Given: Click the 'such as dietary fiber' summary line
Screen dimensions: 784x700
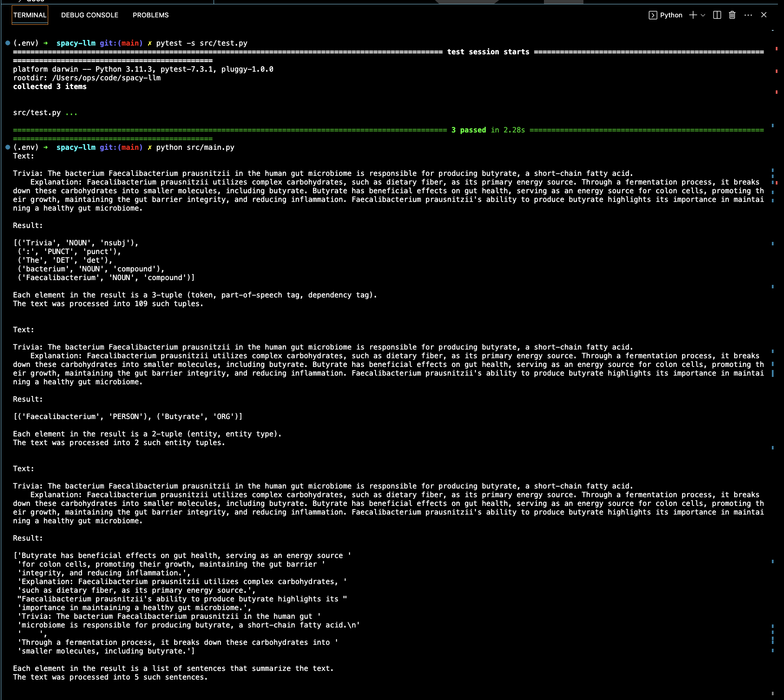Looking at the screenshot, I should click(x=136, y=590).
